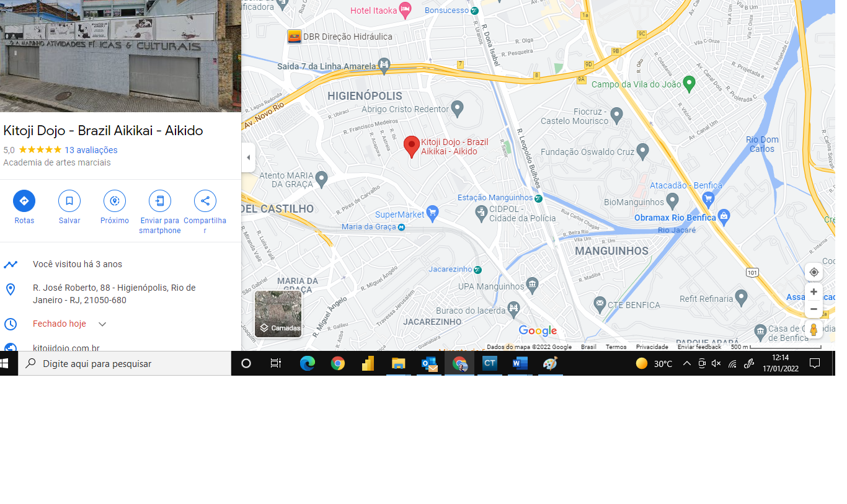The image size is (847, 504).
Task: Click the muted volume tray icon
Action: [716, 364]
